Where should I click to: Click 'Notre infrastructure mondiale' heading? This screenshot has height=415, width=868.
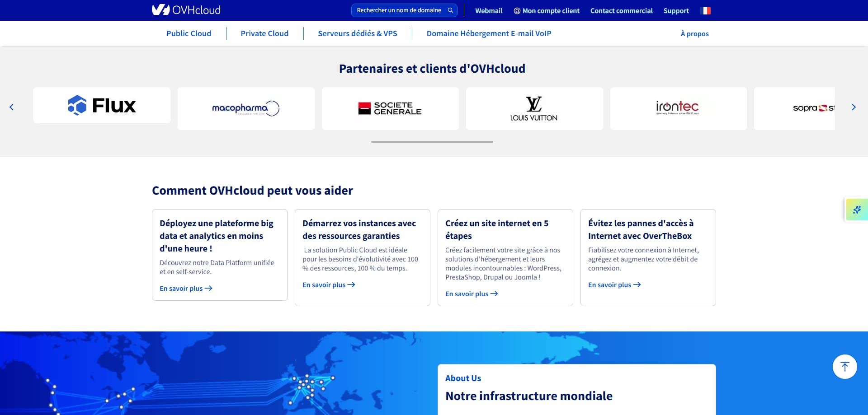coord(529,396)
